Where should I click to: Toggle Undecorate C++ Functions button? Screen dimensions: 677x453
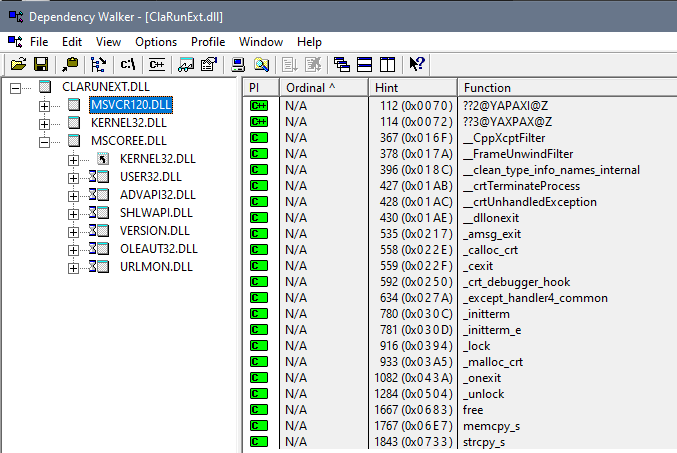pyautogui.click(x=155, y=65)
